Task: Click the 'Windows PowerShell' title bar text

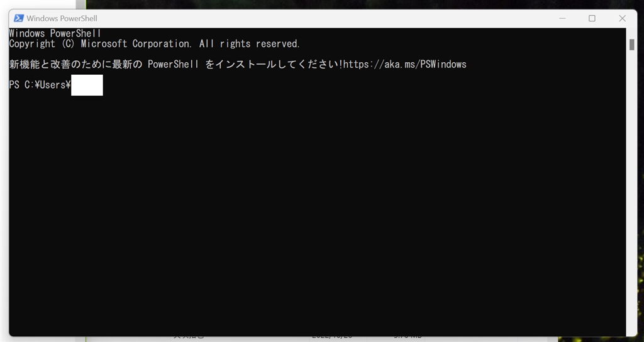Action: pos(62,18)
